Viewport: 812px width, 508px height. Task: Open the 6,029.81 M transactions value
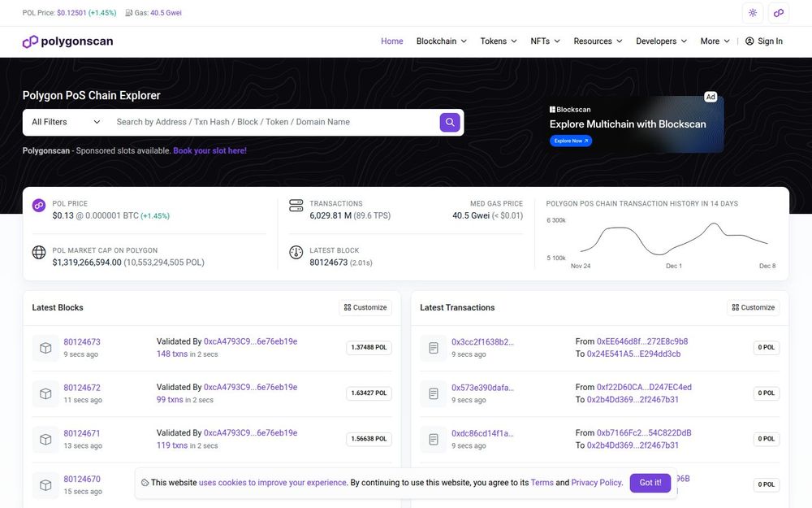[x=330, y=215]
